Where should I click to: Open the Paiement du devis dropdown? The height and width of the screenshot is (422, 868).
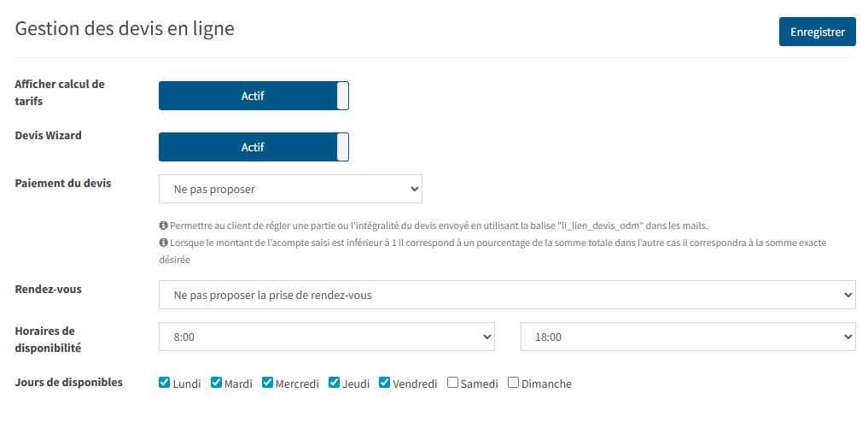pyautogui.click(x=291, y=189)
